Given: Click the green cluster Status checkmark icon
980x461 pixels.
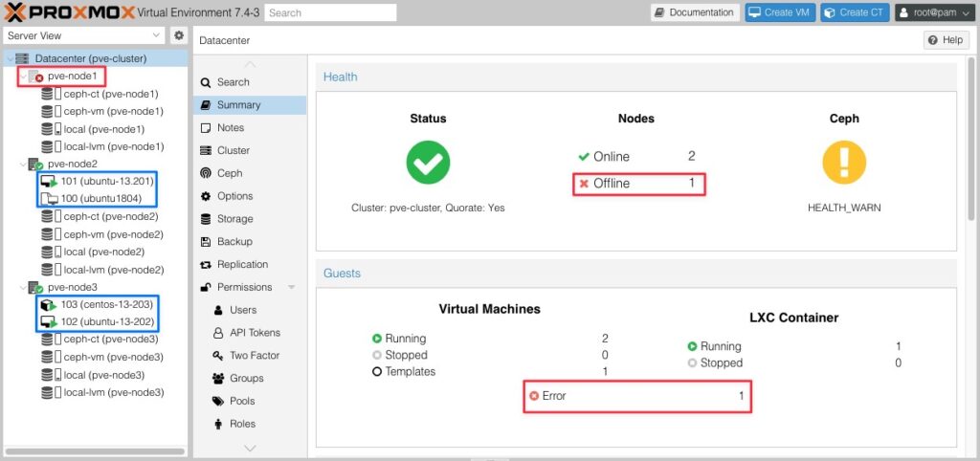Looking at the screenshot, I should [428, 163].
